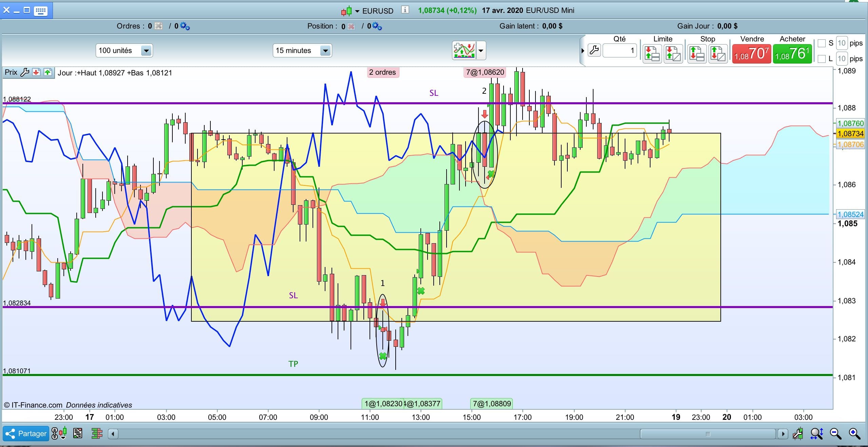Click the order book icon near Partager

click(97, 433)
